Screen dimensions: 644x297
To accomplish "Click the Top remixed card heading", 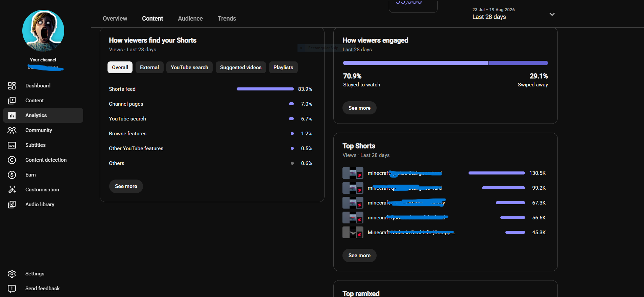I will click(361, 294).
